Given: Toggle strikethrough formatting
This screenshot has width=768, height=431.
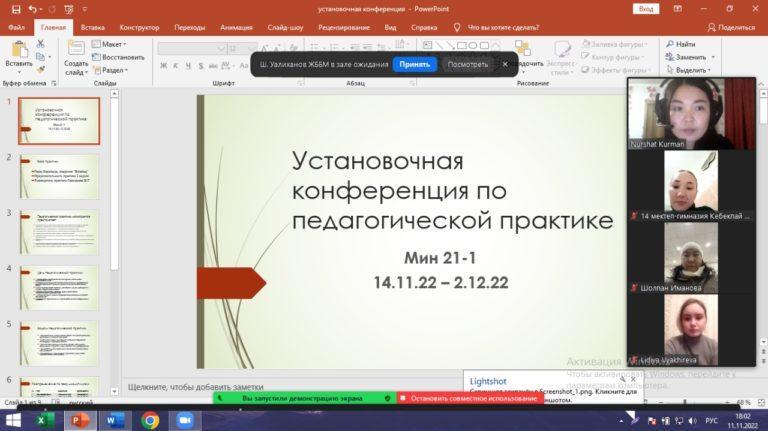Looking at the screenshot, I should [213, 65].
